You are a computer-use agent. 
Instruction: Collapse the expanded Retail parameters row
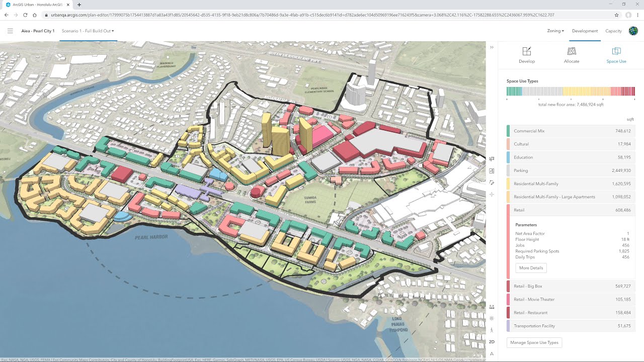coord(570,210)
